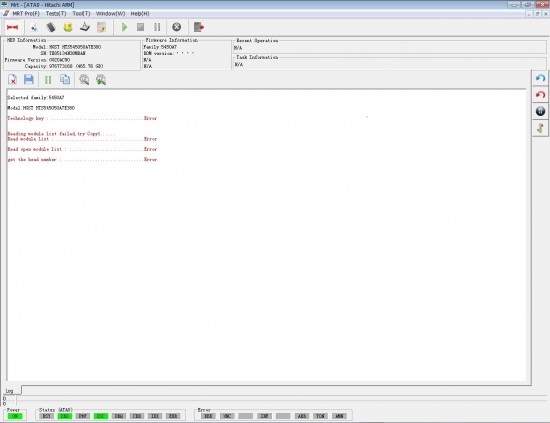Toggle the green Power ON indicator
The height and width of the screenshot is (423, 550).
pyautogui.click(x=15, y=416)
